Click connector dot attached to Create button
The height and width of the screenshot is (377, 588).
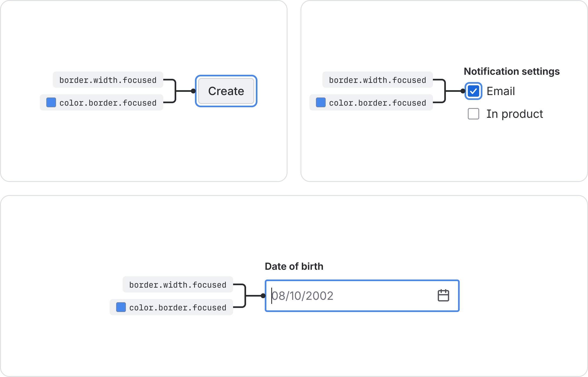193,91
